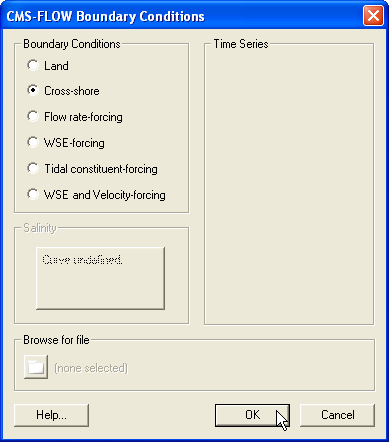Click the Time Series group heading
Viewport: 389px width, 442px height.
coord(241,44)
